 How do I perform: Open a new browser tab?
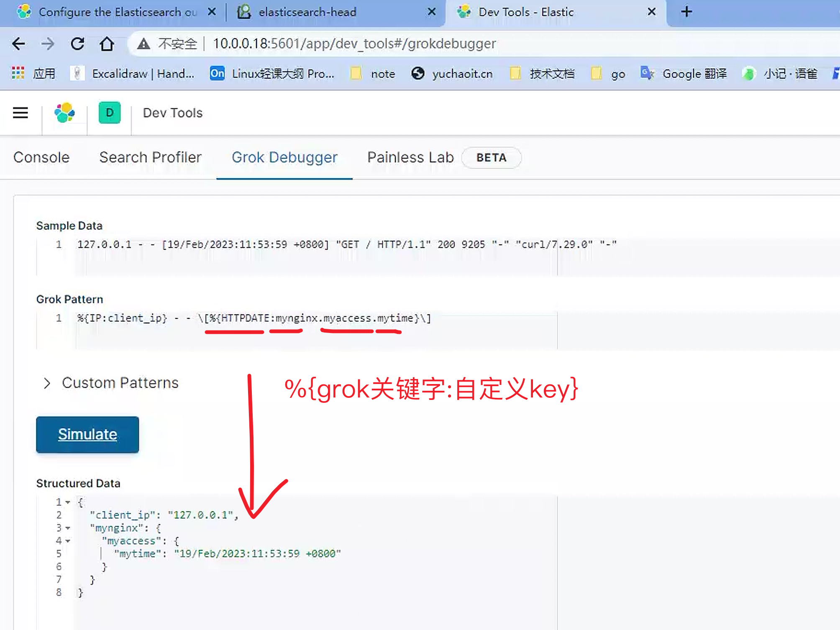[x=686, y=12]
